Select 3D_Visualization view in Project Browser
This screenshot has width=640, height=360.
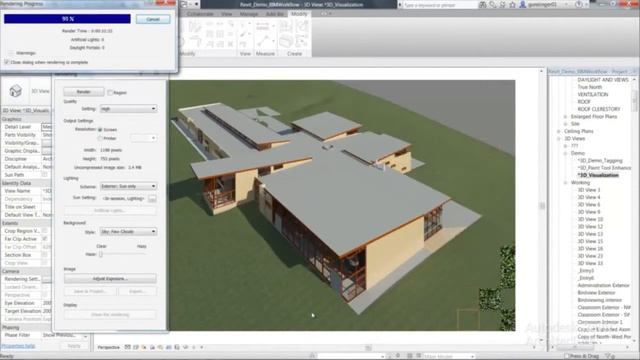[x=598, y=176]
